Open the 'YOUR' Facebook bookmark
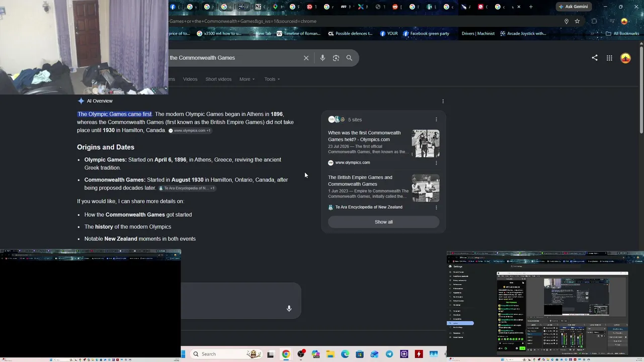Viewport: 644px width, 362px height. [388, 34]
